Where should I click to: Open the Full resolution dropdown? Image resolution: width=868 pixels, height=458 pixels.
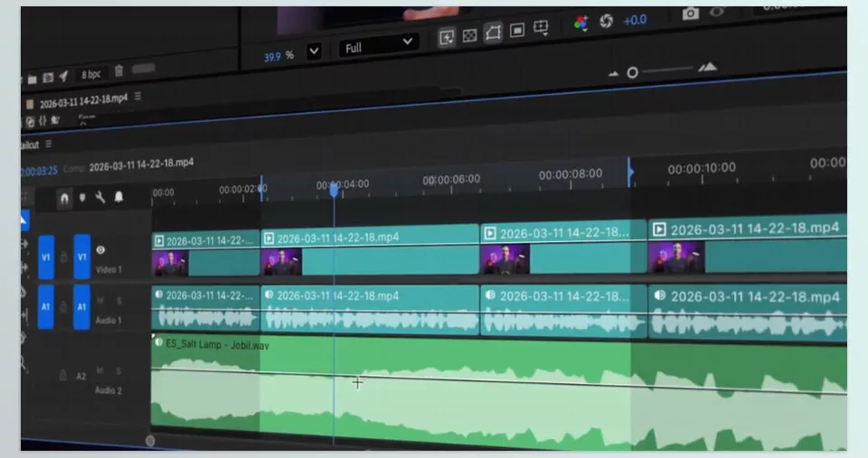[378, 45]
